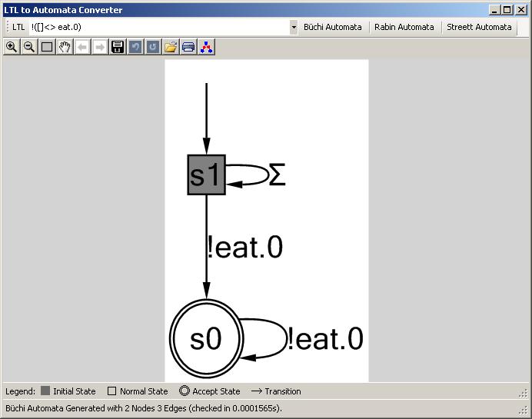
Task: Select the rectangle zoom-to-area tool
Action: [47, 47]
